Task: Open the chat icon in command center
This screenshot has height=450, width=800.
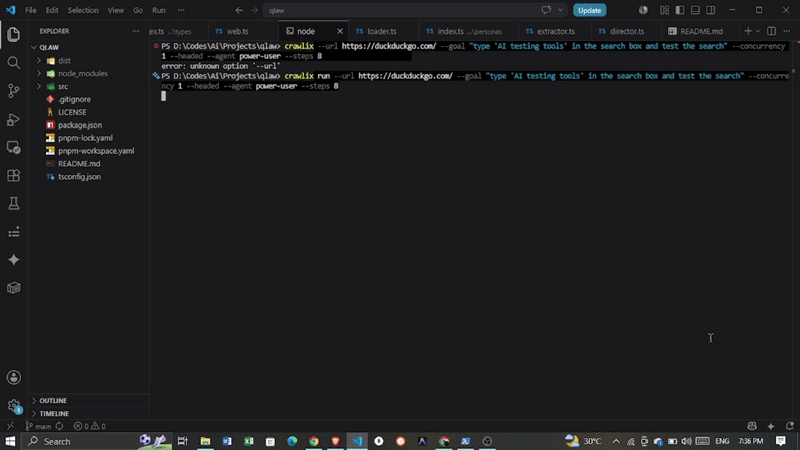Action: pos(546,10)
